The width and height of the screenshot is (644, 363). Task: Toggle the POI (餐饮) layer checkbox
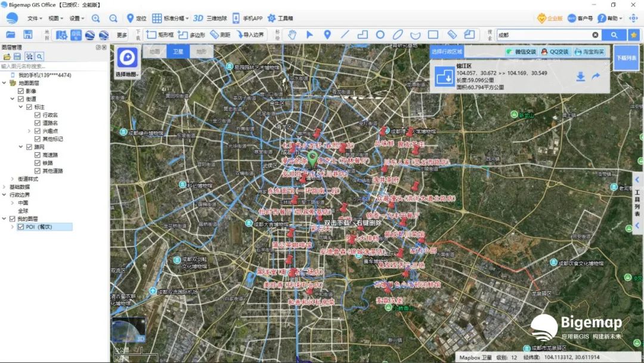(x=20, y=226)
